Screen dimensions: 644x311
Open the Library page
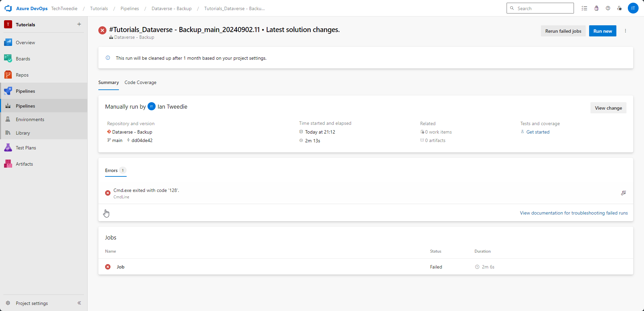pos(23,133)
